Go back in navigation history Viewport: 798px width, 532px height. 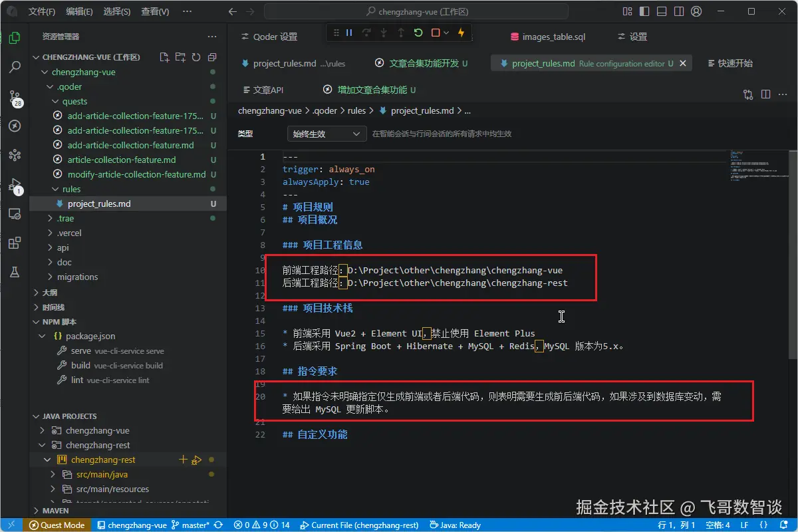(x=232, y=11)
